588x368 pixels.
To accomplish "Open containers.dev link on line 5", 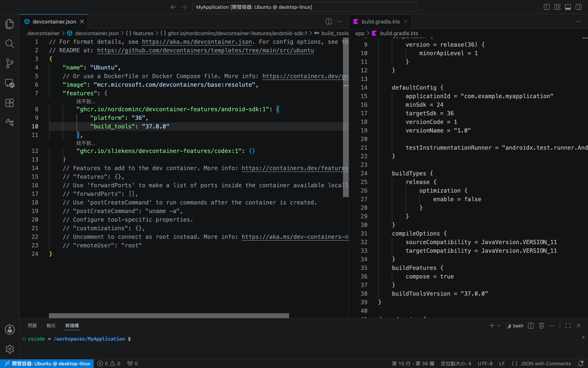I will pos(305,76).
